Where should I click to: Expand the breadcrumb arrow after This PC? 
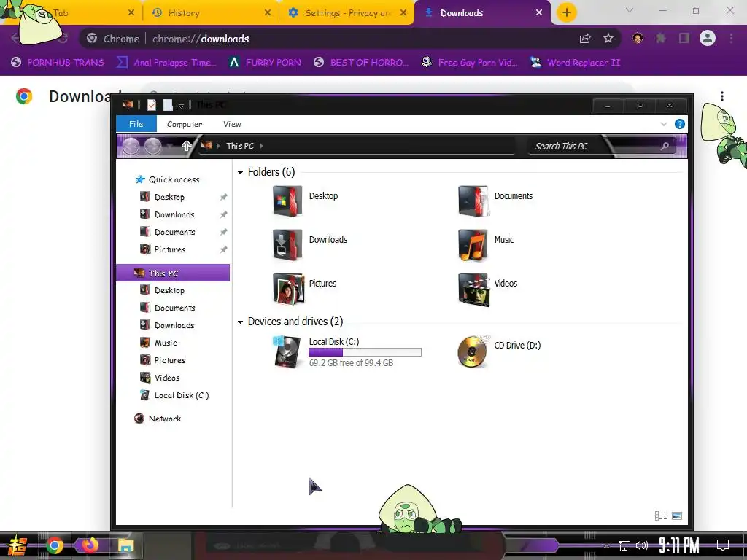(262, 146)
